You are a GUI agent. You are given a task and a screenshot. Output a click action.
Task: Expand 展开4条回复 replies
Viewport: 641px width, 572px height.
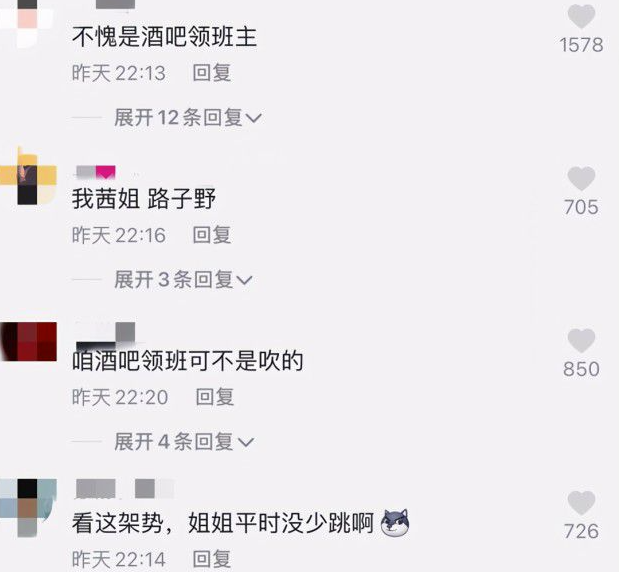184,442
